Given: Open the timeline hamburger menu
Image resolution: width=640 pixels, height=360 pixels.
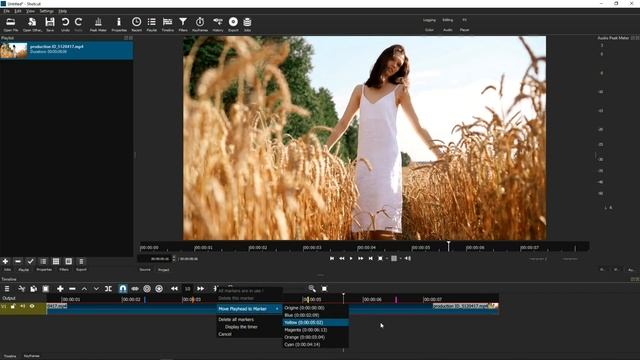Looking at the screenshot, I should [7, 289].
